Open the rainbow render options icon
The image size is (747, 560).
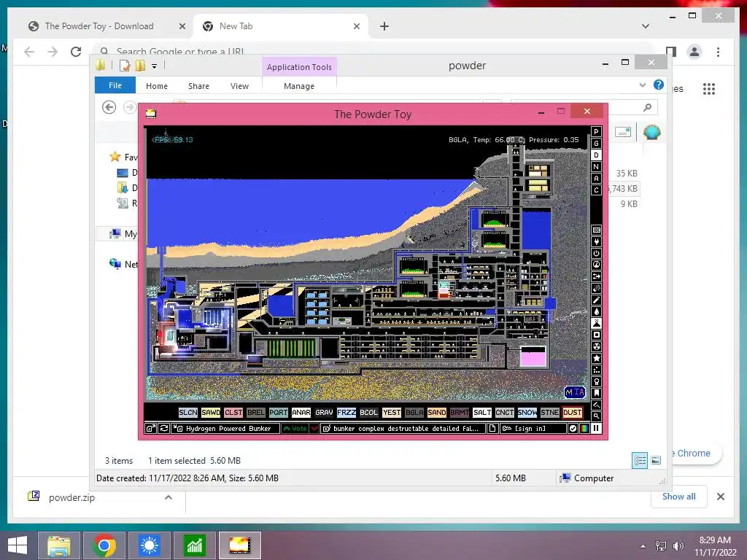[x=584, y=429]
